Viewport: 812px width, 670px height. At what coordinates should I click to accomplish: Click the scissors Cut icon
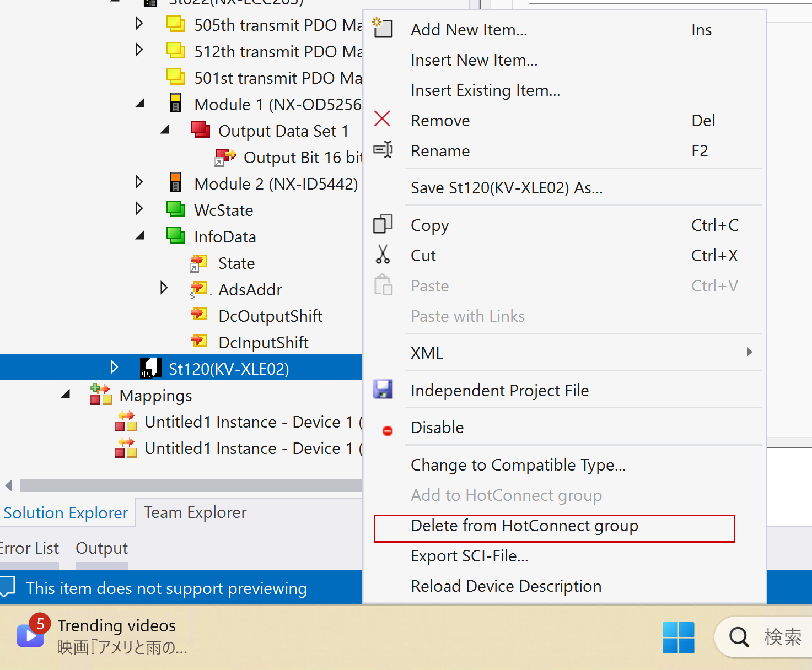tap(383, 255)
